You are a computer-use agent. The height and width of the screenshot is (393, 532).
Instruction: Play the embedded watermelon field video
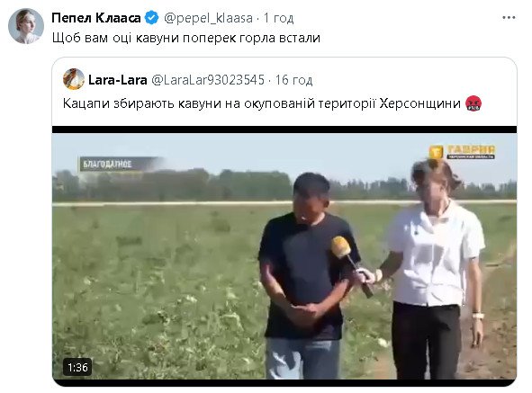click(x=284, y=256)
